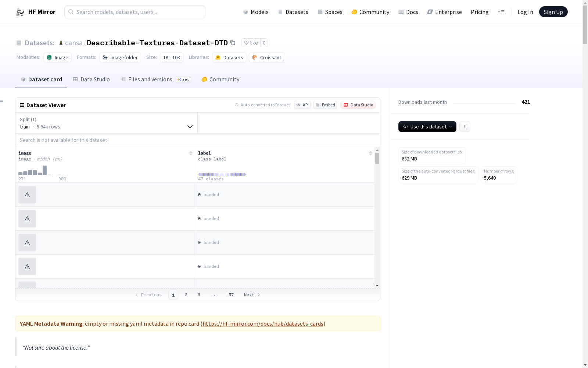This screenshot has width=588, height=368.
Task: Open the three-dot more options menu
Action: tap(465, 127)
